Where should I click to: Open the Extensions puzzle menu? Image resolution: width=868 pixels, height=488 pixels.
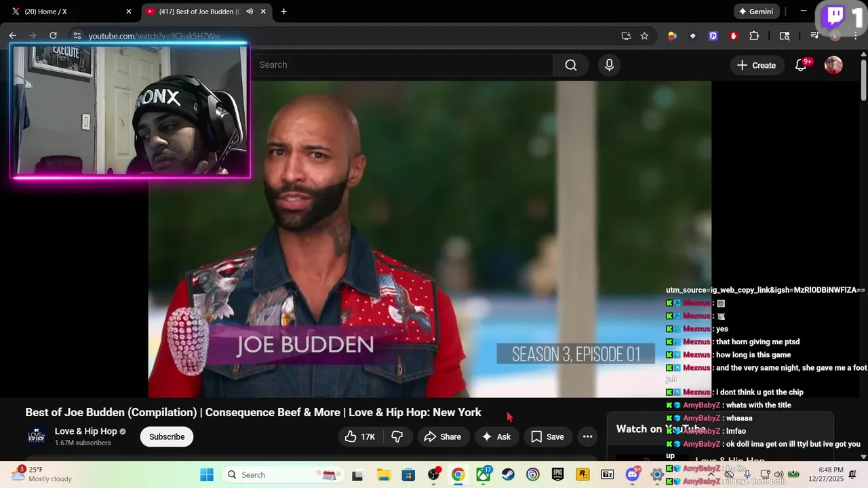tap(754, 36)
